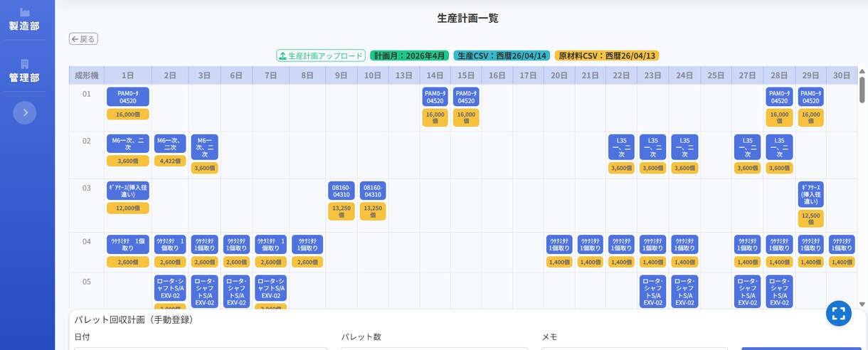Click the 25日 column header
Screen dimensions: 868x350
(716, 75)
